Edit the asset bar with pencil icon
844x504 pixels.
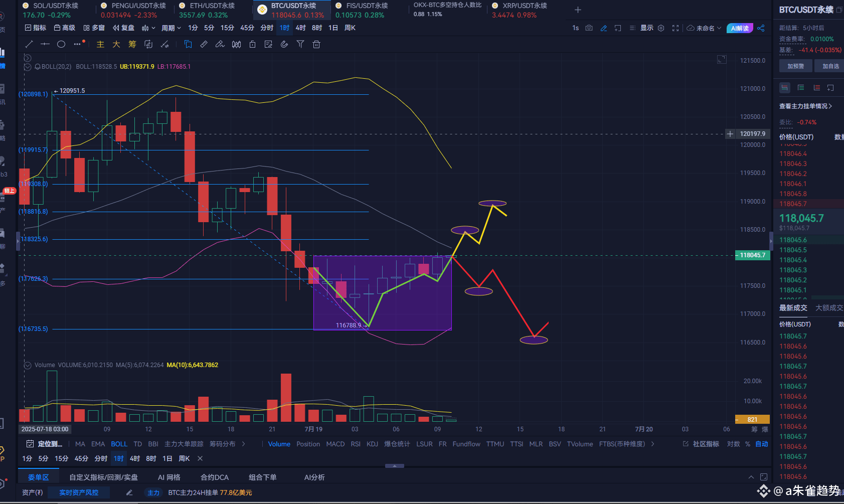click(129, 492)
